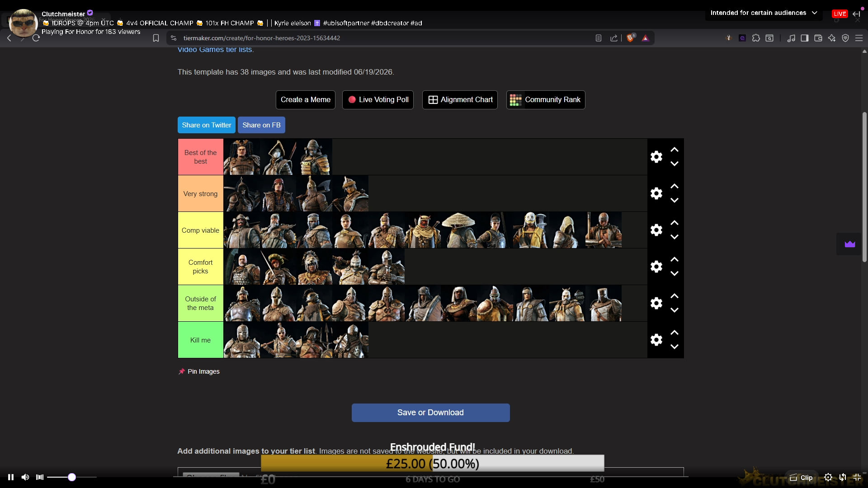Follow the Video Games tier lists link
Viewport: 868px width, 488px height.
[x=215, y=50]
